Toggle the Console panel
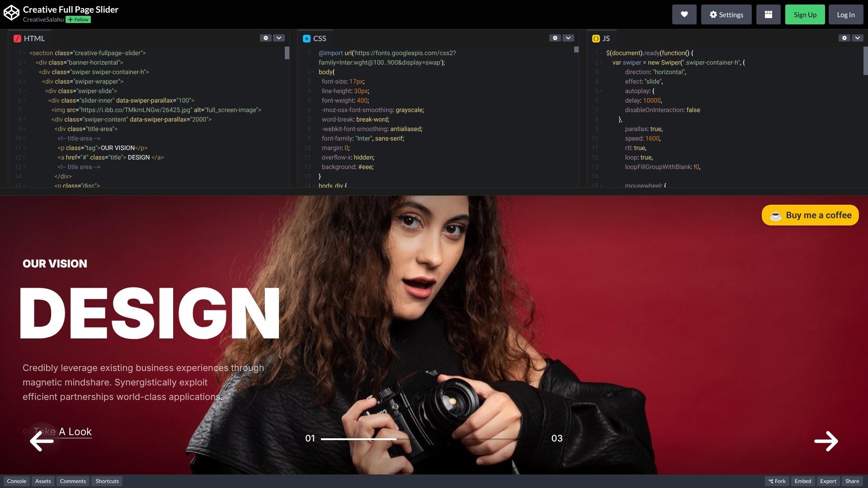 coord(17,481)
